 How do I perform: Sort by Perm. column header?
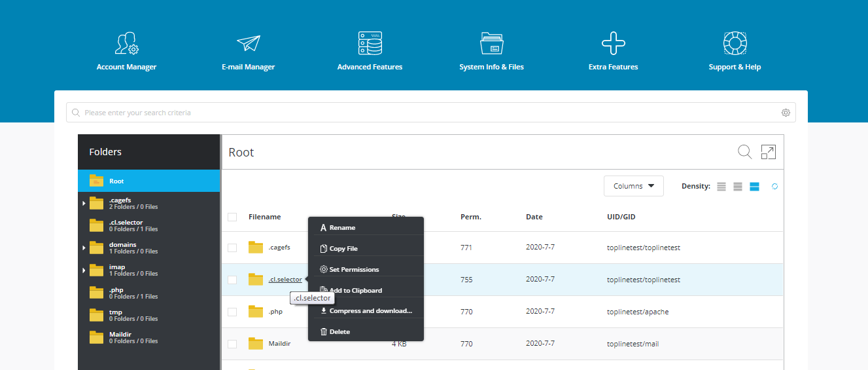point(471,217)
